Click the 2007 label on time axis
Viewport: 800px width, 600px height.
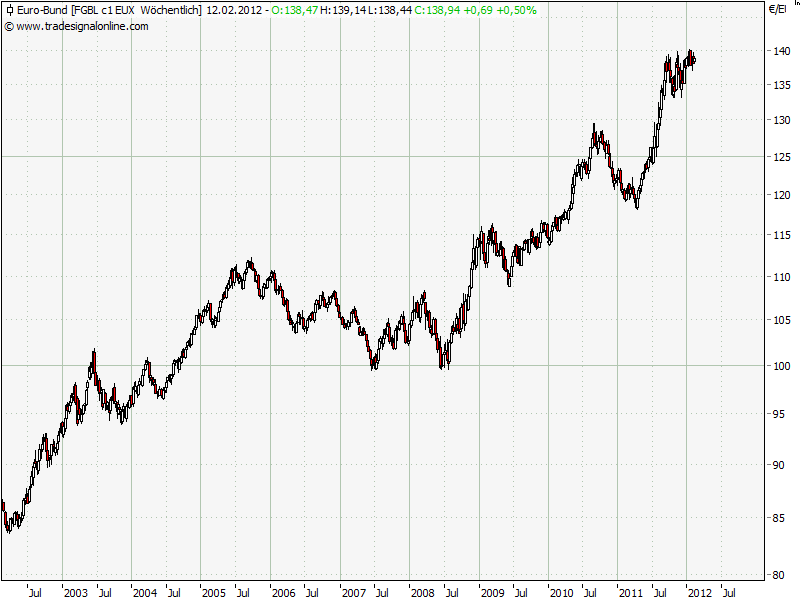[x=354, y=593]
